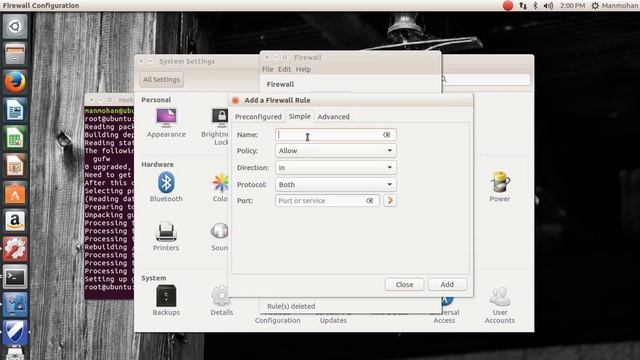Open Bluetooth settings in System Settings
Screen dimensions: 640x360
point(166,187)
